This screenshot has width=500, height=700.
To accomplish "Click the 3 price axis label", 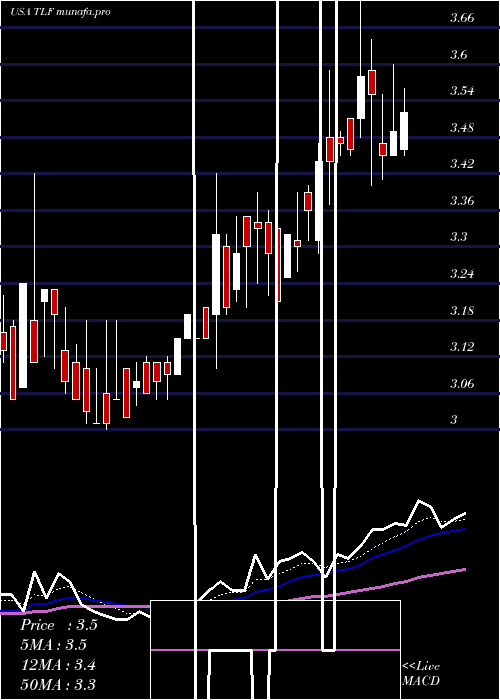I will pos(454,420).
